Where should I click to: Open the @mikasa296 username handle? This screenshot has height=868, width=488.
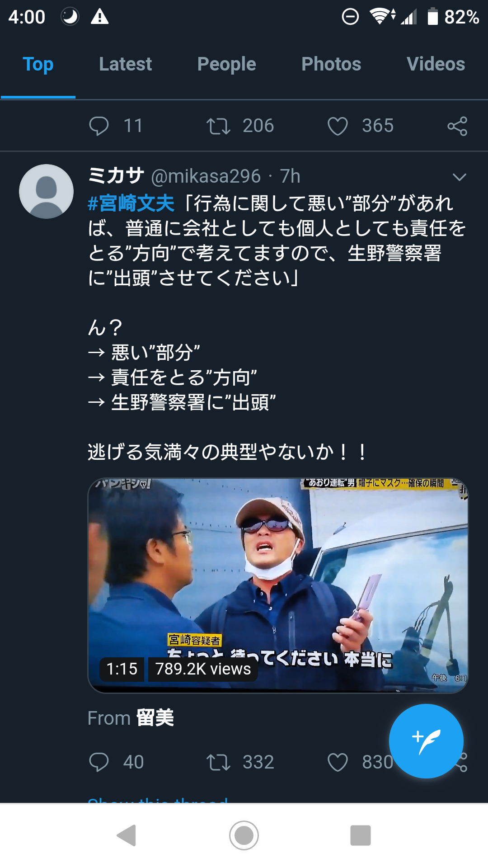pos(206,176)
